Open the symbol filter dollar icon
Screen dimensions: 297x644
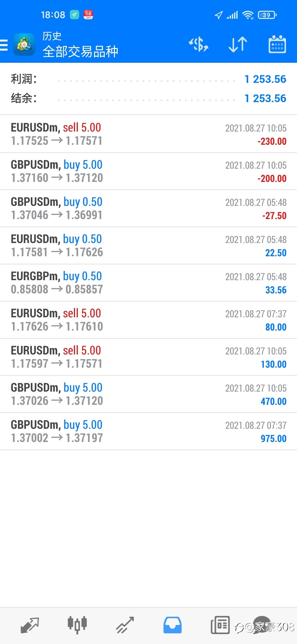pyautogui.click(x=199, y=45)
